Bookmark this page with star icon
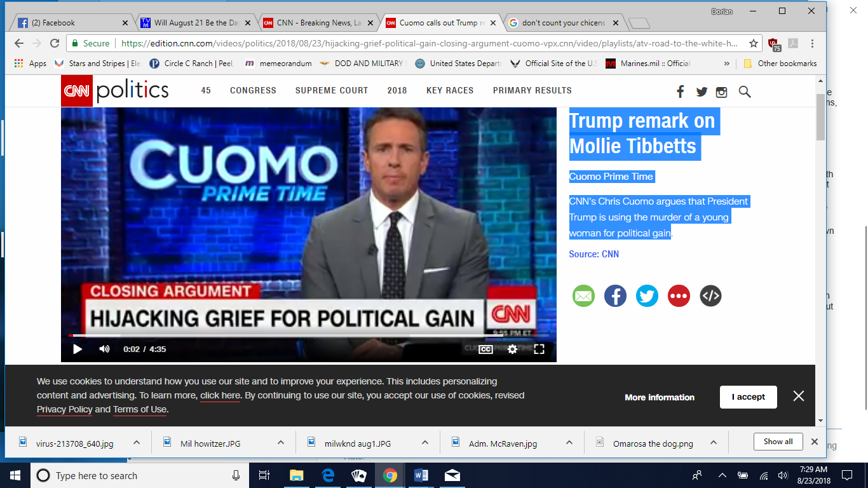The height and width of the screenshot is (488, 868). pyautogui.click(x=754, y=44)
